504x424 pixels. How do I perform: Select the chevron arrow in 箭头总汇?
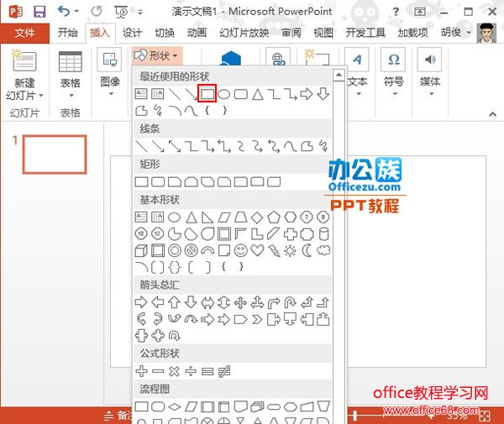pos(257,319)
